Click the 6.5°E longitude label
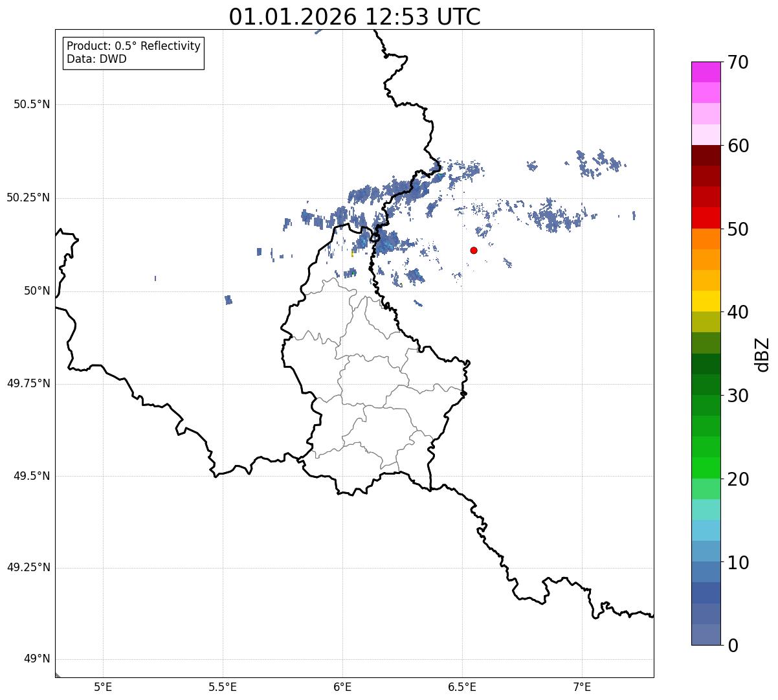This screenshot has width=778, height=700. point(462,686)
